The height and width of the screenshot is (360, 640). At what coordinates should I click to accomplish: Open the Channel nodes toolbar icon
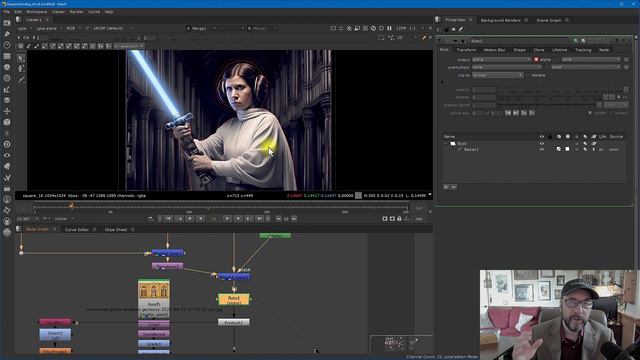(x=7, y=56)
